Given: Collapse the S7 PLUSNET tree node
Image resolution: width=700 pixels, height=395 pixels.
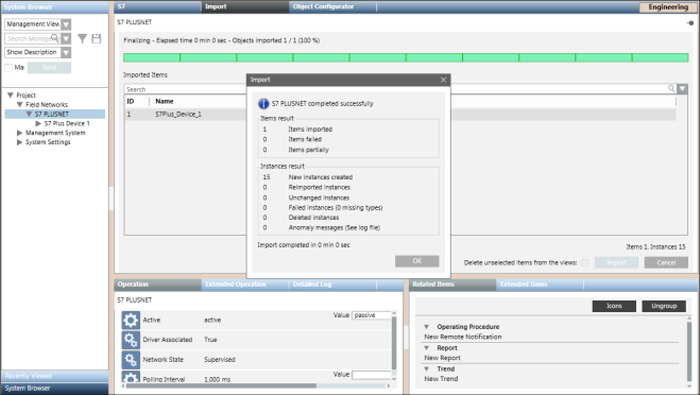Looking at the screenshot, I should tap(29, 114).
